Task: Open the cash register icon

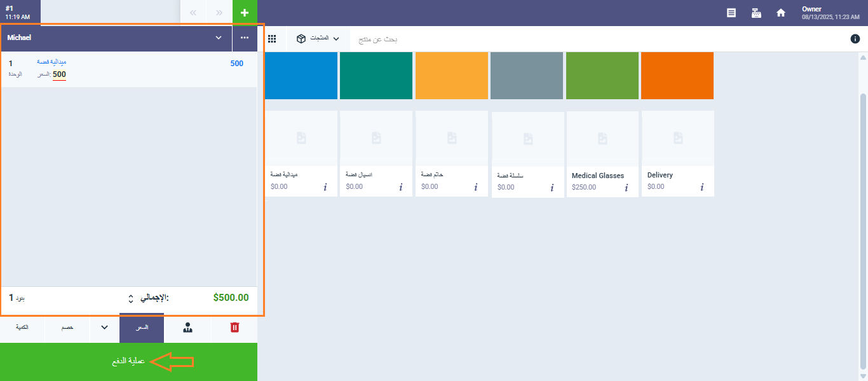Action: [756, 13]
